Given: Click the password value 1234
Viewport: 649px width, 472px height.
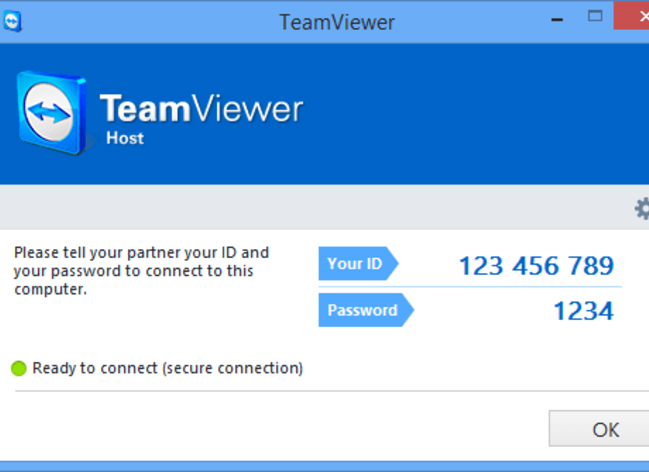Looking at the screenshot, I should coord(584,311).
